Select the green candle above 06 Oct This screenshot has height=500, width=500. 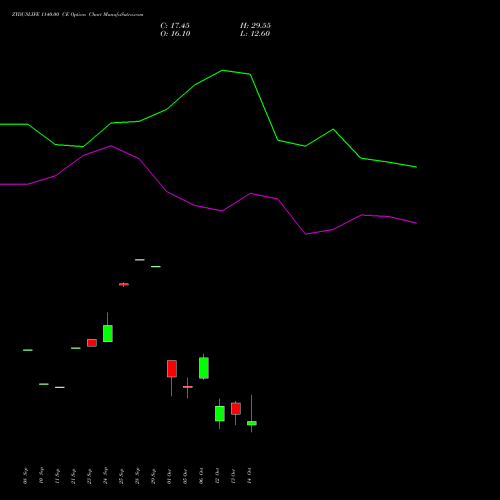[x=204, y=368]
